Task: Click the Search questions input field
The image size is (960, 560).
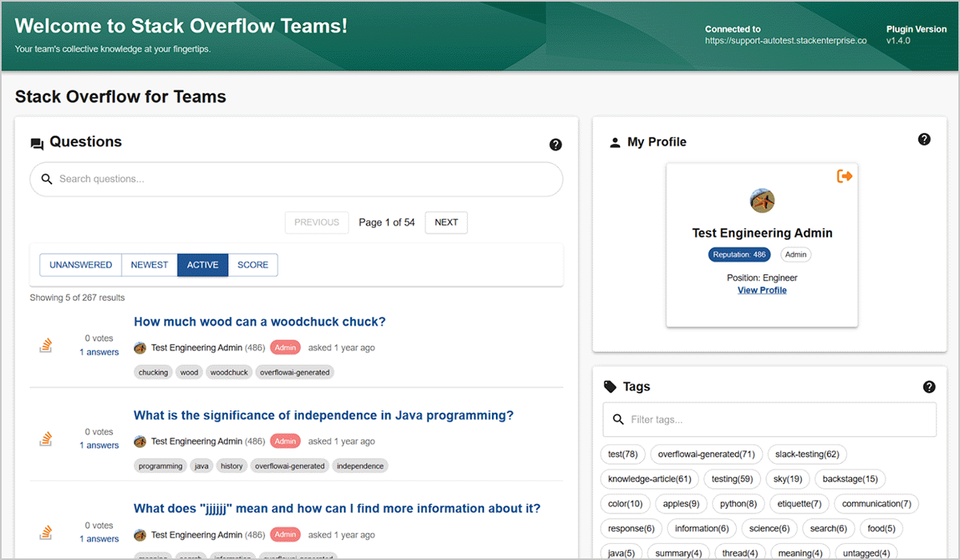Action: [304, 179]
